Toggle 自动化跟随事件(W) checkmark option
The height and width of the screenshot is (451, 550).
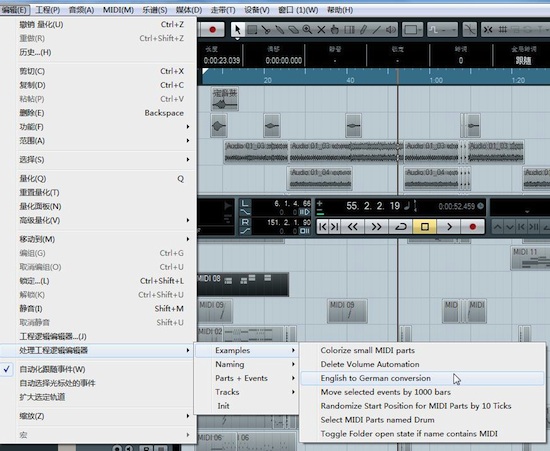pos(52,369)
